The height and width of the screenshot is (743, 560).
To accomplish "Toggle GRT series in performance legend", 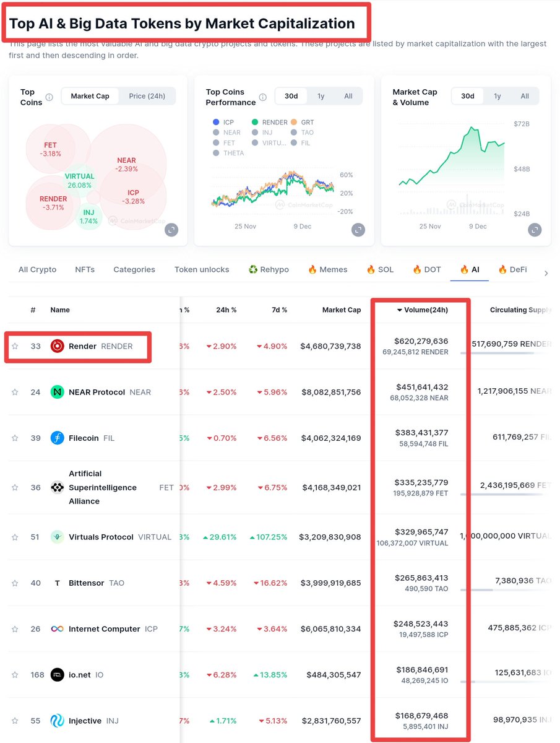I will 302,123.
